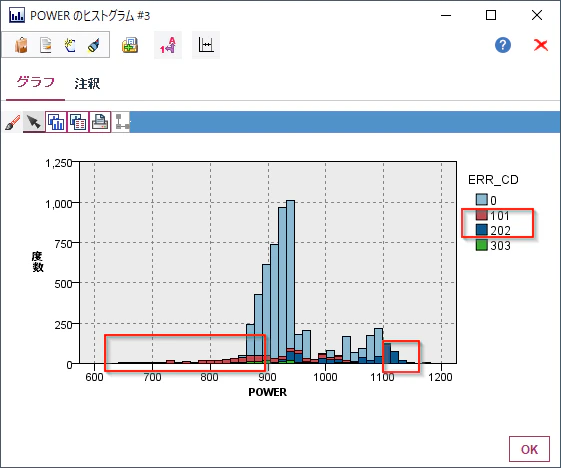Viewport: 561px width, 468px height.
Task: Click the light blue ERR_CD 0 swatch
Action: click(482, 200)
